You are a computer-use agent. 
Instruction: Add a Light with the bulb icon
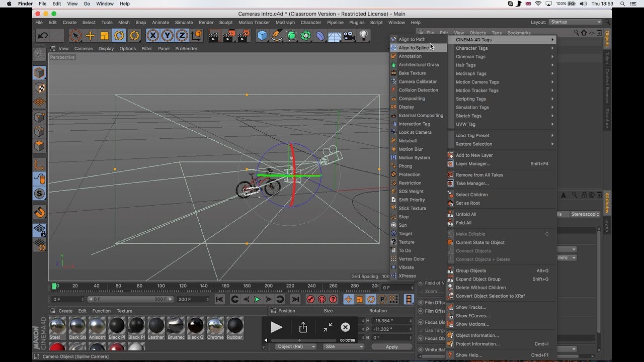(x=363, y=35)
